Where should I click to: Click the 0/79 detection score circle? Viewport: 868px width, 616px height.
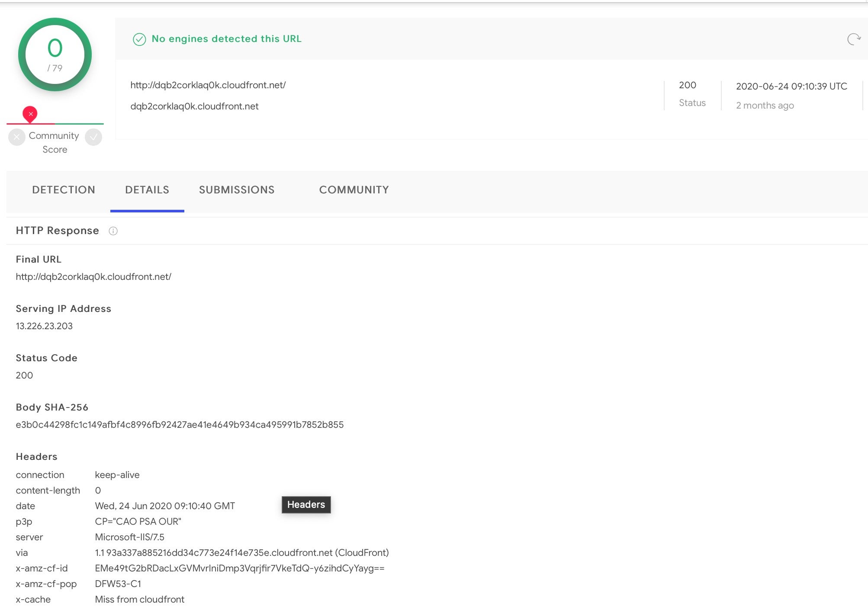pyautogui.click(x=55, y=55)
